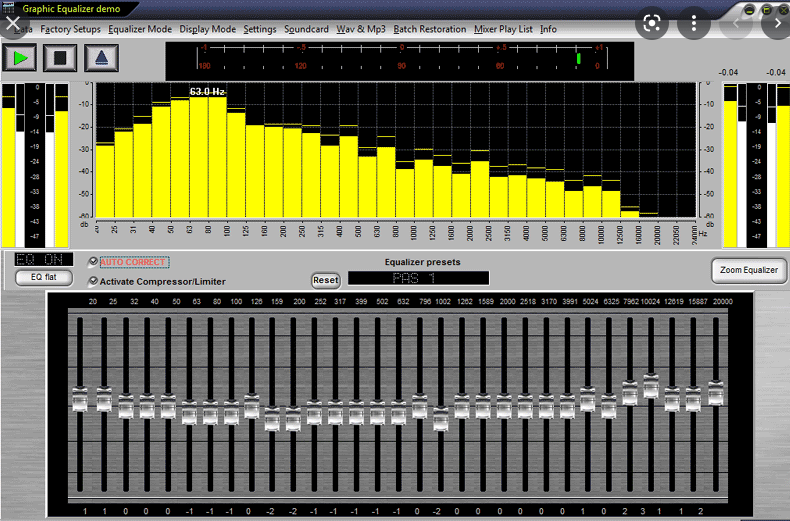Click the 1002 Hz equalizer slider knob

pyautogui.click(x=441, y=419)
